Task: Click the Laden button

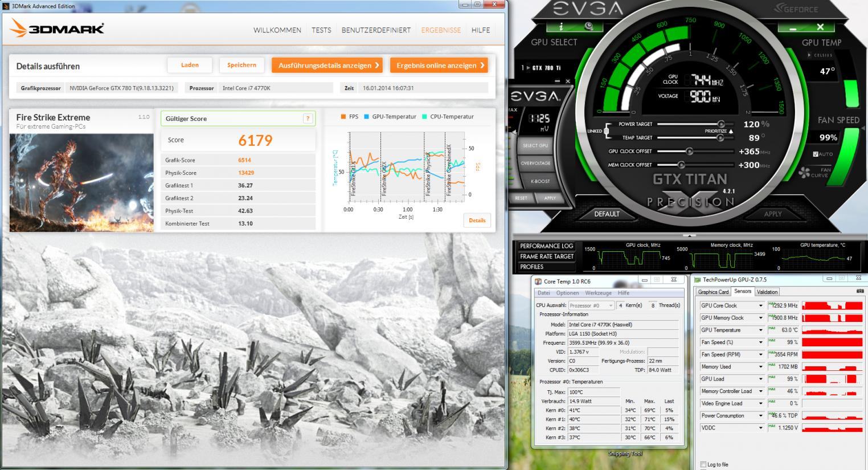Action: pyautogui.click(x=190, y=65)
